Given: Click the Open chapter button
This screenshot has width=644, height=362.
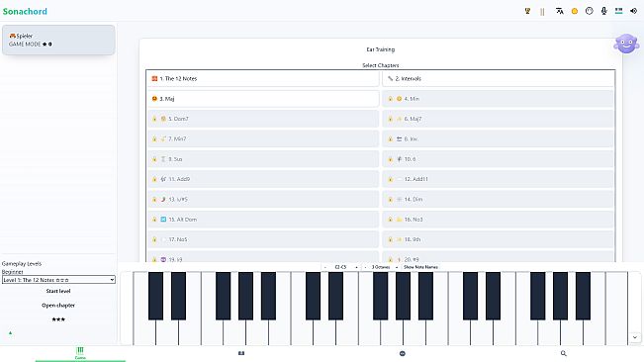Looking at the screenshot, I should [x=58, y=306].
